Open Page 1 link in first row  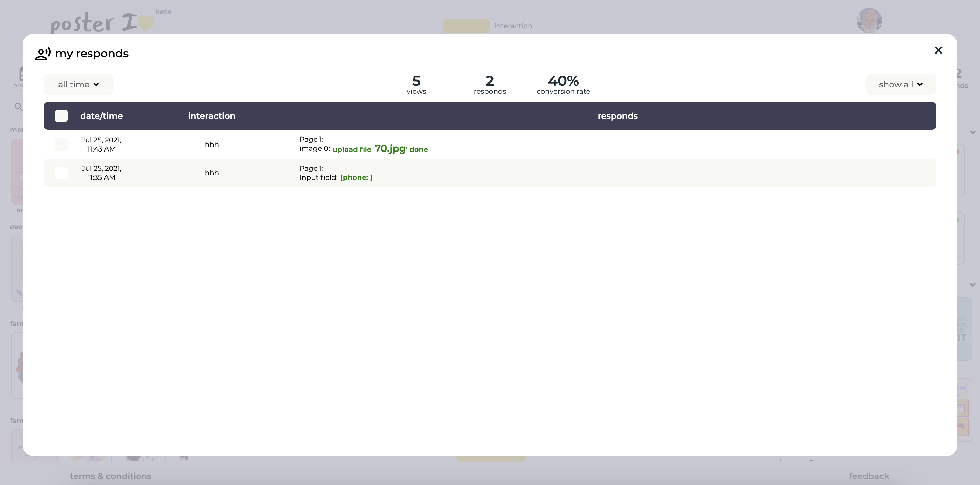[x=311, y=139]
